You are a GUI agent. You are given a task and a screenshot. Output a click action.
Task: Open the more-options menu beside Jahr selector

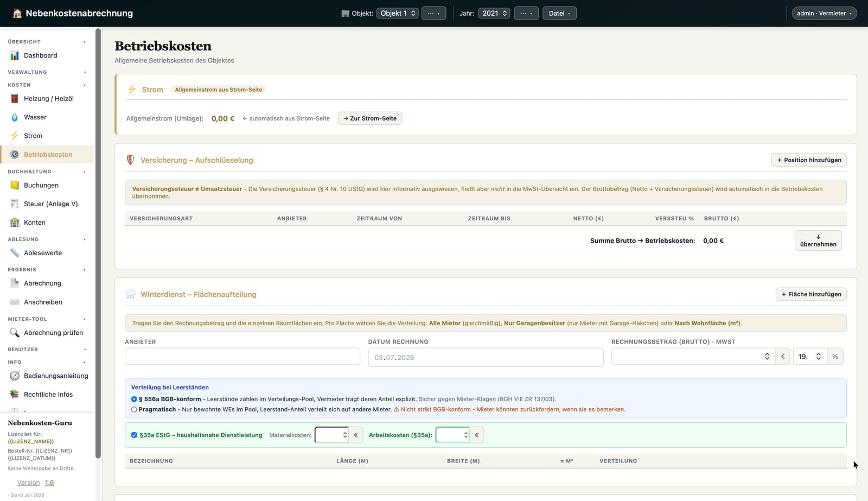[526, 14]
